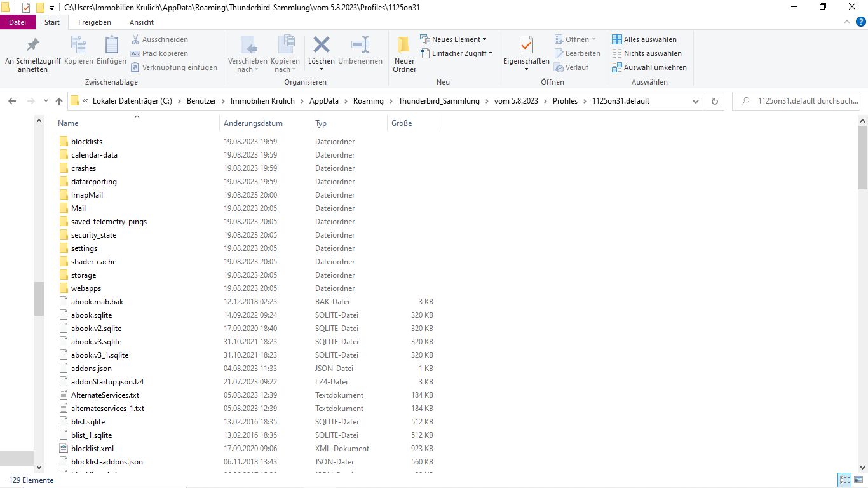This screenshot has height=488, width=868.
Task: Open the Datei menu tab
Action: 18,22
